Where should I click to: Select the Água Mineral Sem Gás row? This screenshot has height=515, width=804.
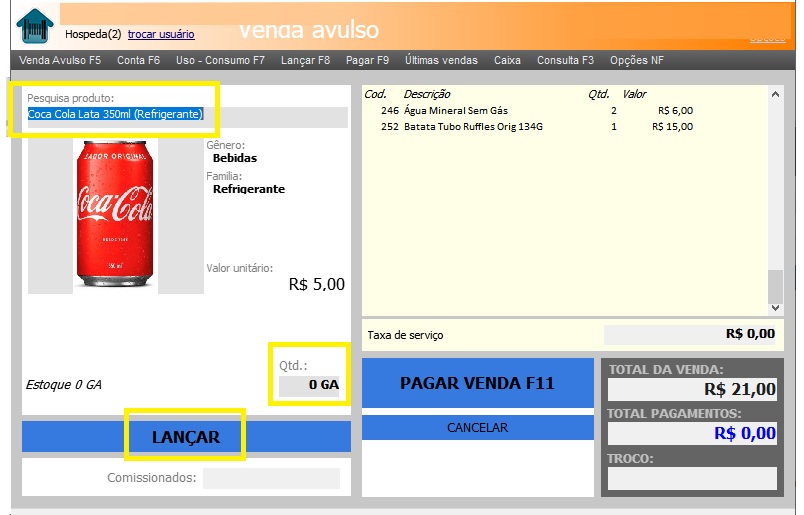pos(537,111)
